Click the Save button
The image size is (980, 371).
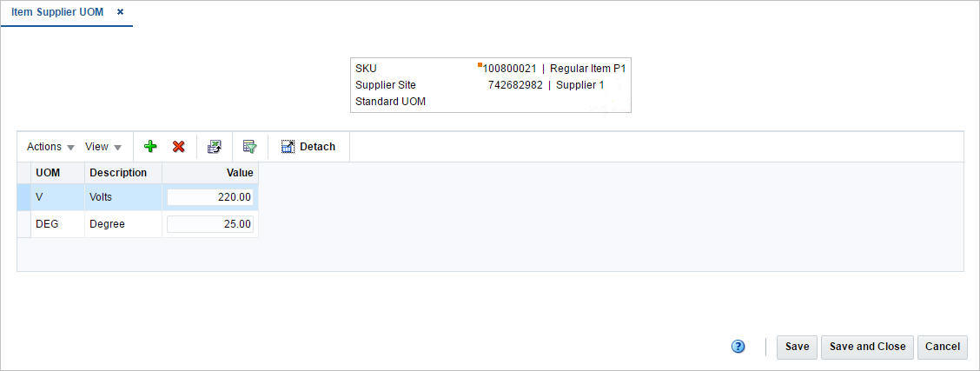pyautogui.click(x=797, y=347)
